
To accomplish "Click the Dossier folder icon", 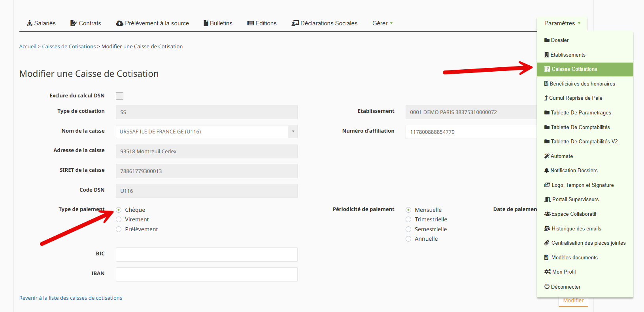I will 547,40.
